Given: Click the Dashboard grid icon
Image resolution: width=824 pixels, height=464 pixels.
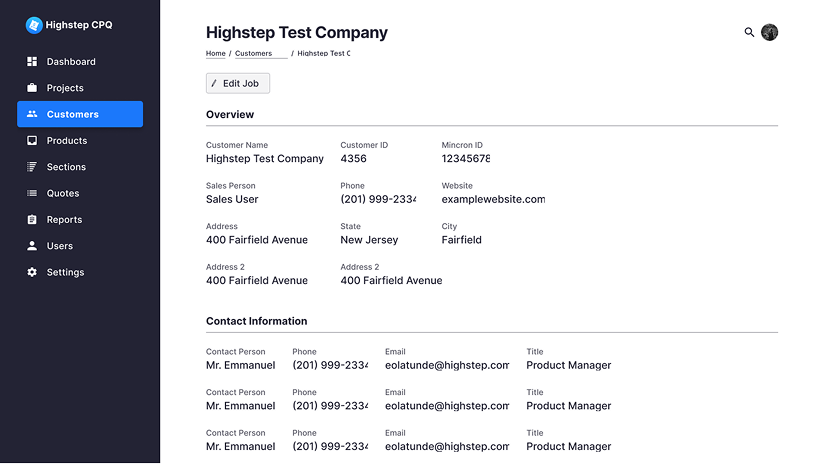Looking at the screenshot, I should point(32,62).
